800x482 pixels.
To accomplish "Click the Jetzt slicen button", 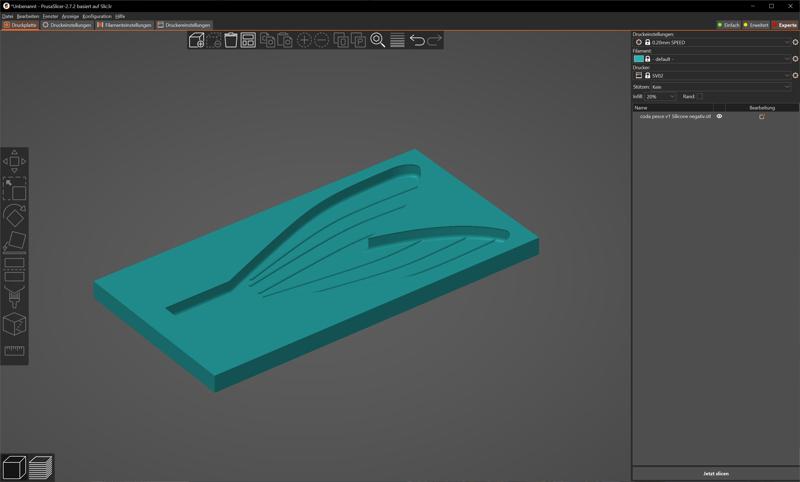I will click(715, 473).
